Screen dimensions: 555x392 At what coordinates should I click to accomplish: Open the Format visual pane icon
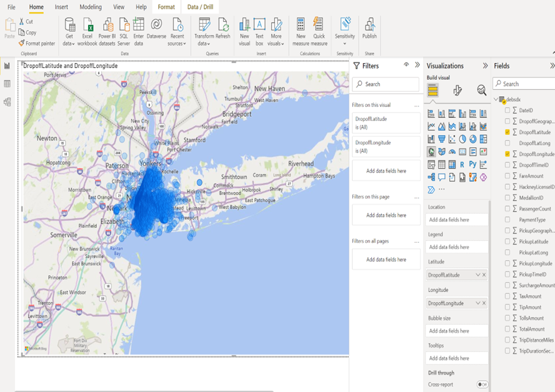pyautogui.click(x=457, y=91)
